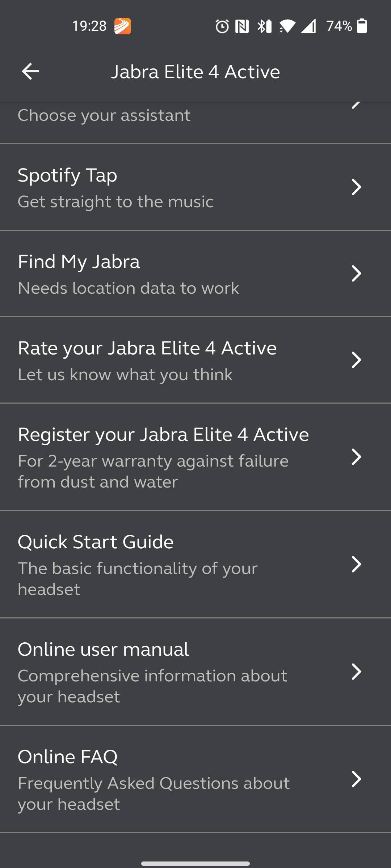Tap the battery icon in status bar

coord(362,26)
